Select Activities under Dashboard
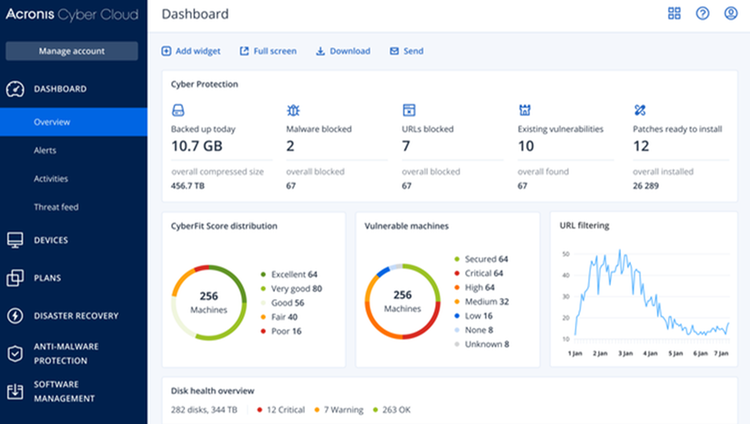 (x=50, y=179)
